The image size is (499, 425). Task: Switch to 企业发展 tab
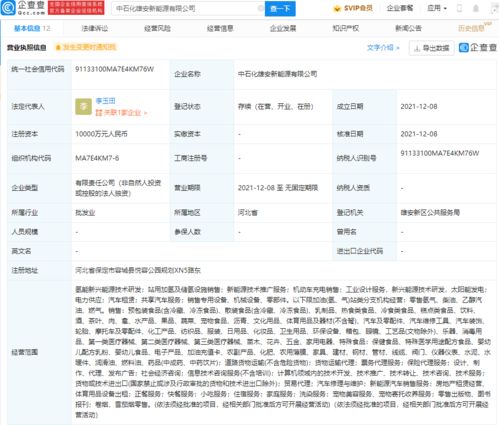[283, 28]
